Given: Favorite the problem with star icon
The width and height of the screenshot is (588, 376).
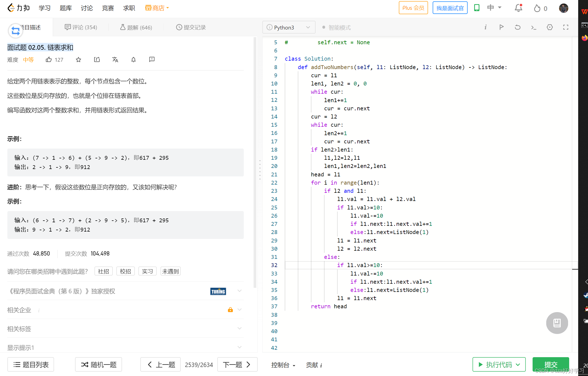Looking at the screenshot, I should pos(78,60).
